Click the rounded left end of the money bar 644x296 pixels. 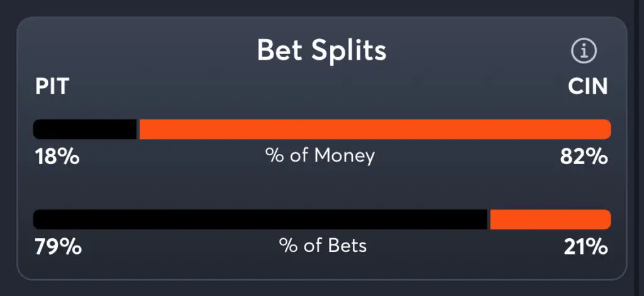pos(38,129)
